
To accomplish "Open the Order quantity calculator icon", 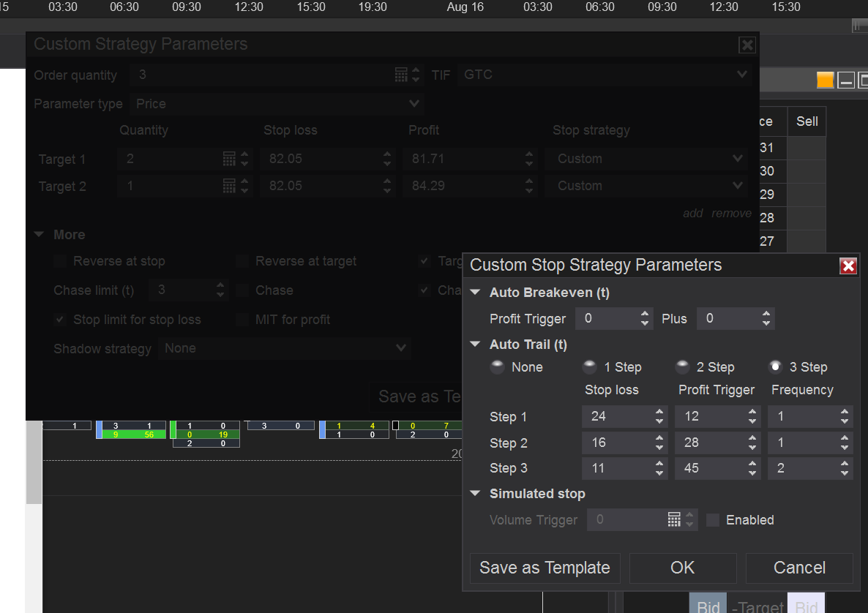I will coord(401,75).
